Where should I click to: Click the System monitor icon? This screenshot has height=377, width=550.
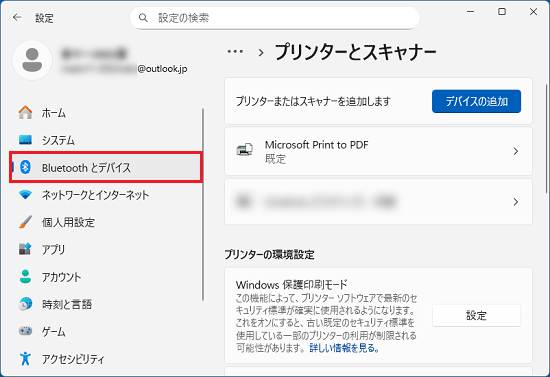pos(25,140)
